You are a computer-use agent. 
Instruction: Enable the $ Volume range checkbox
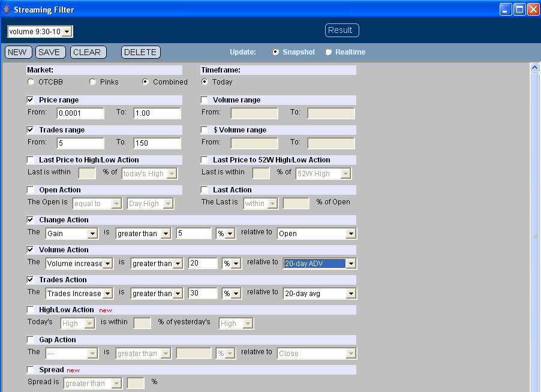(205, 129)
